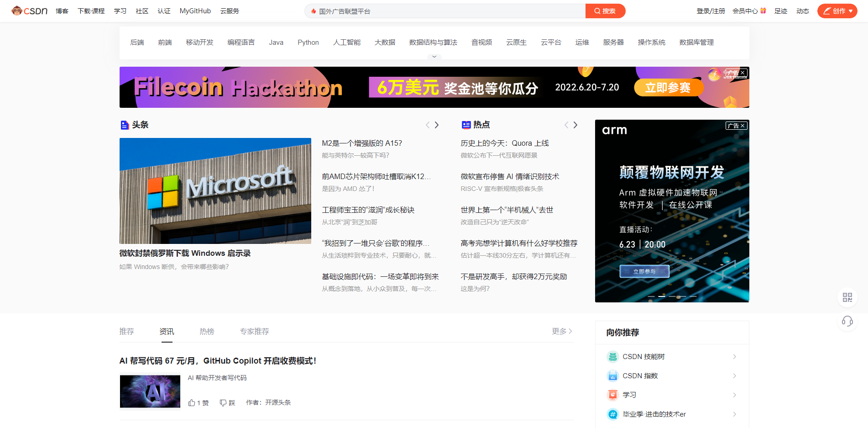Switch to the 推荐 tab

126,331
